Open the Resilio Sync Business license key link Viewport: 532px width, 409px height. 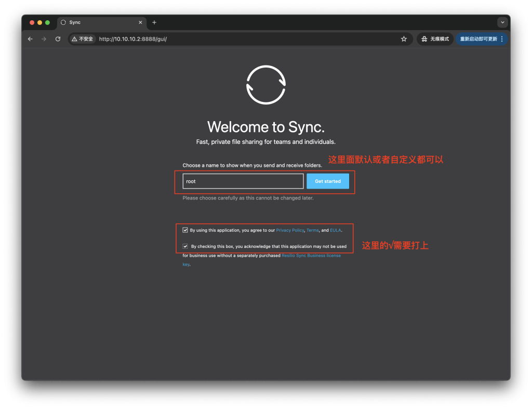[311, 256]
